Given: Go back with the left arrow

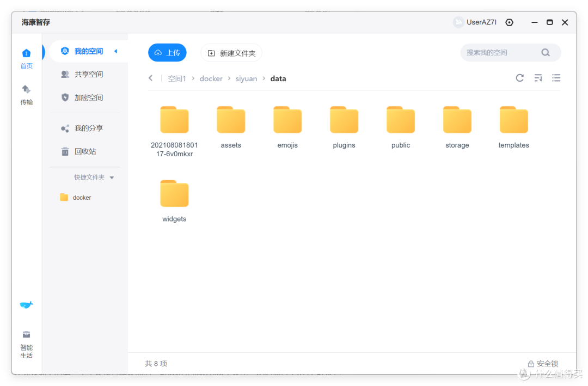Looking at the screenshot, I should 151,78.
